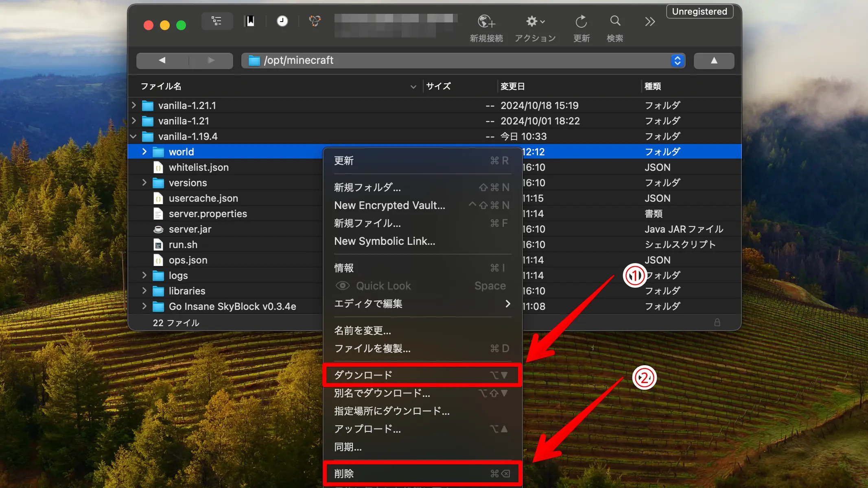Viewport: 868px width, 488px height.
Task: Open the Bonjour icon in toolbar
Action: (315, 21)
